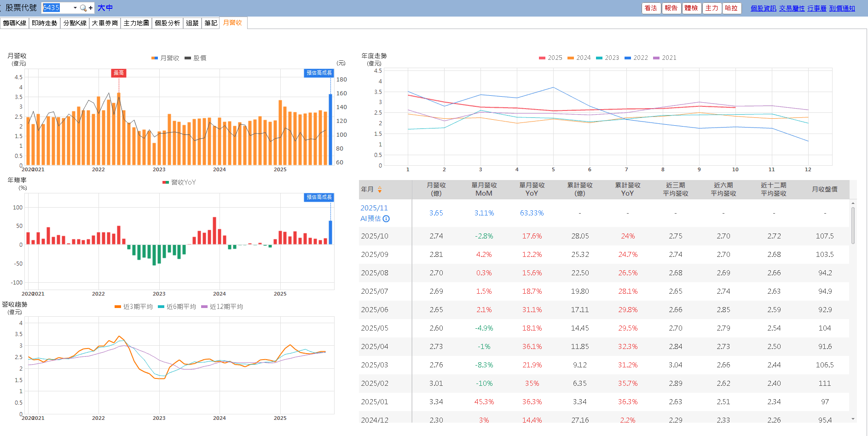Click the plus icon next to the search
This screenshot has height=436, width=868.
[x=91, y=8]
